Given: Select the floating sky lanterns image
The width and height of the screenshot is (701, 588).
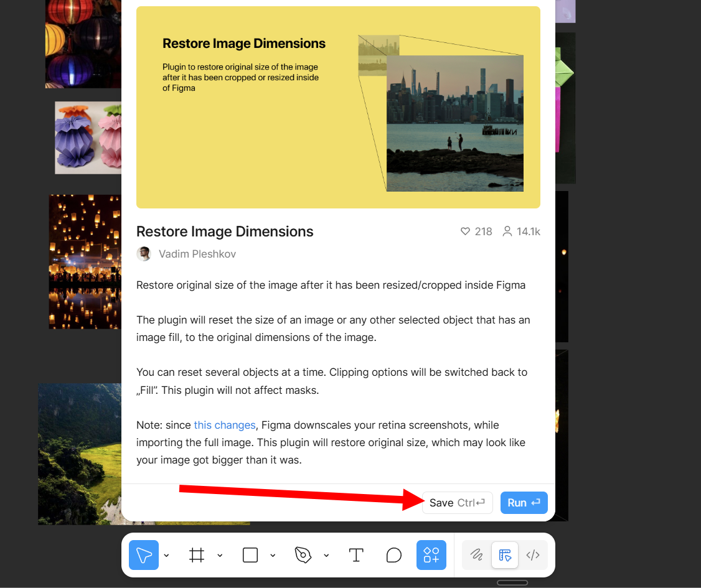Looking at the screenshot, I should click(x=85, y=262).
